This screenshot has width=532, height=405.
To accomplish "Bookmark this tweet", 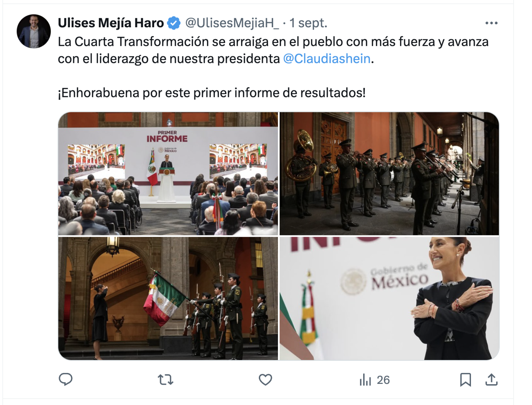I will click(465, 380).
